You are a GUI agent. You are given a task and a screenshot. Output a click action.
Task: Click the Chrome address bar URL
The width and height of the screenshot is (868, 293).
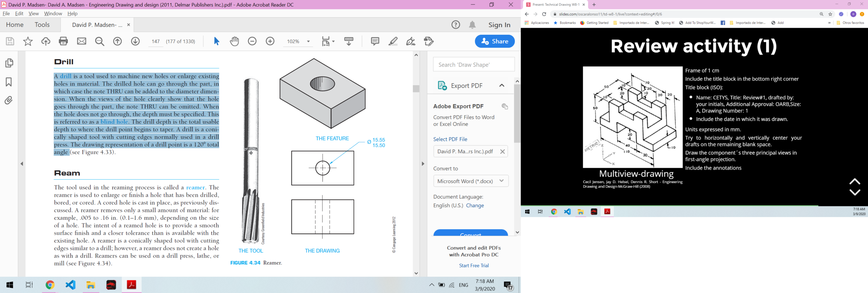click(x=610, y=14)
